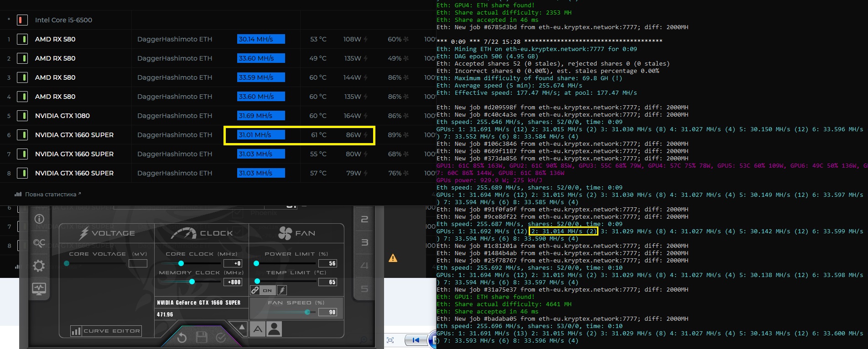Select Afterburner profile slot 3
Image resolution: width=868 pixels, height=349 pixels.
click(x=364, y=242)
